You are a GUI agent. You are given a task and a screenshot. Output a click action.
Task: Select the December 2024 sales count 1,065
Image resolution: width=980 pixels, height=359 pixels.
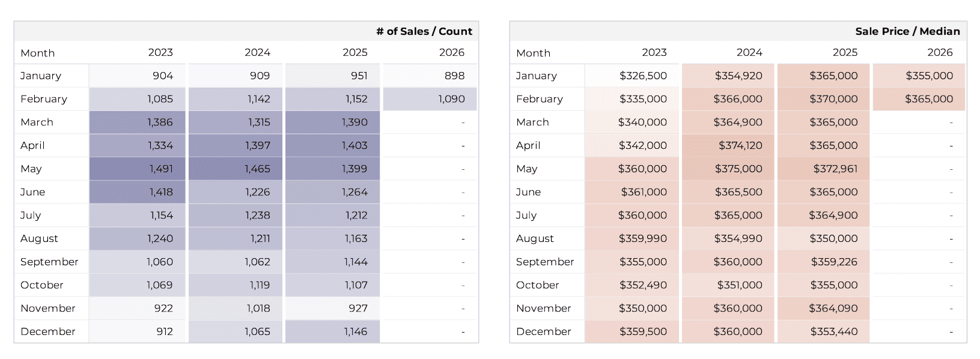tap(257, 331)
